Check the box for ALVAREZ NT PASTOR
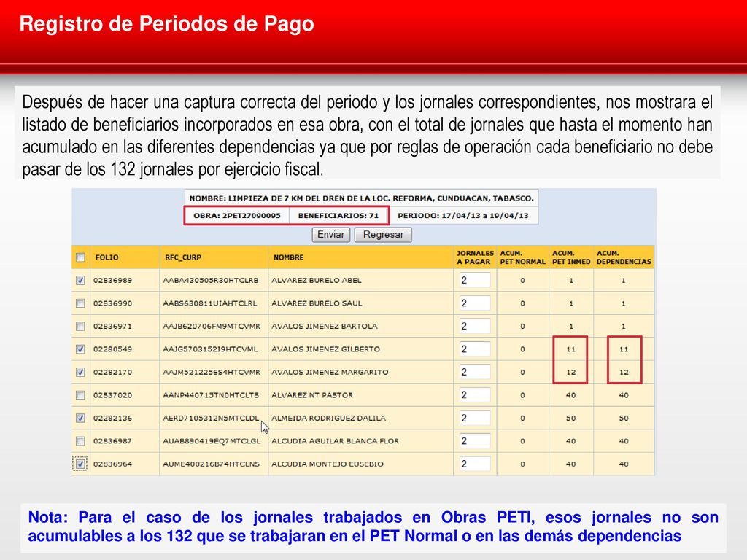Viewport: 747px width, 560px height. pyautogui.click(x=80, y=395)
